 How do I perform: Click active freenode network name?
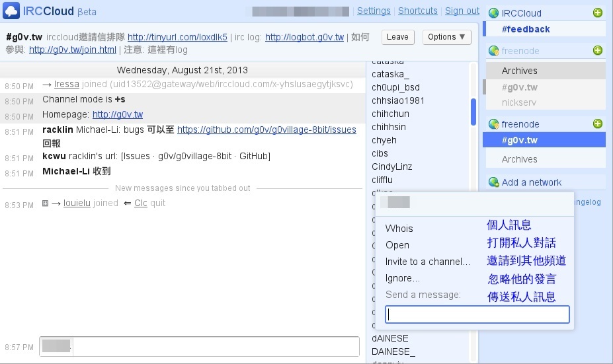520,124
